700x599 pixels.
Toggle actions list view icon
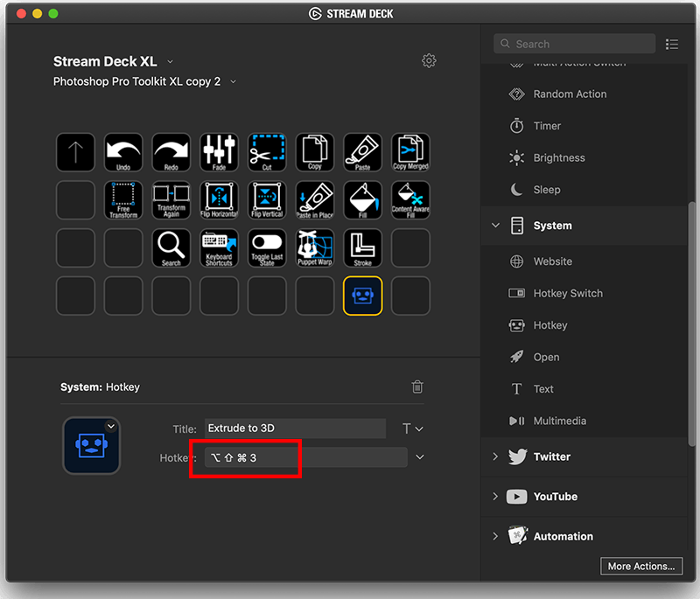pyautogui.click(x=672, y=44)
